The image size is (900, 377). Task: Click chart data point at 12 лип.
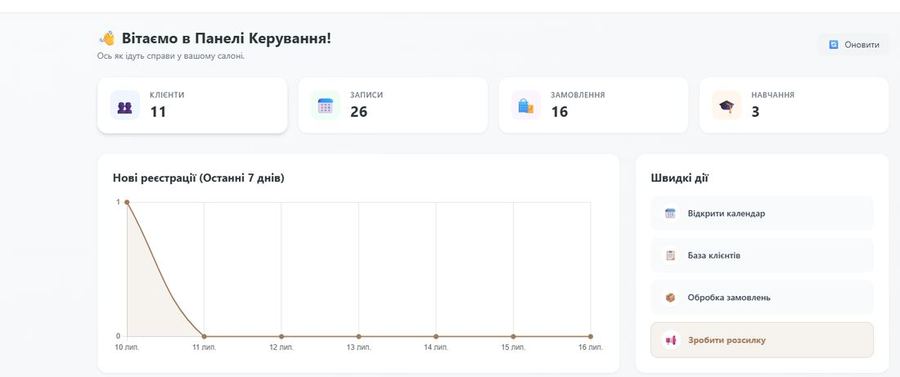coord(281,336)
